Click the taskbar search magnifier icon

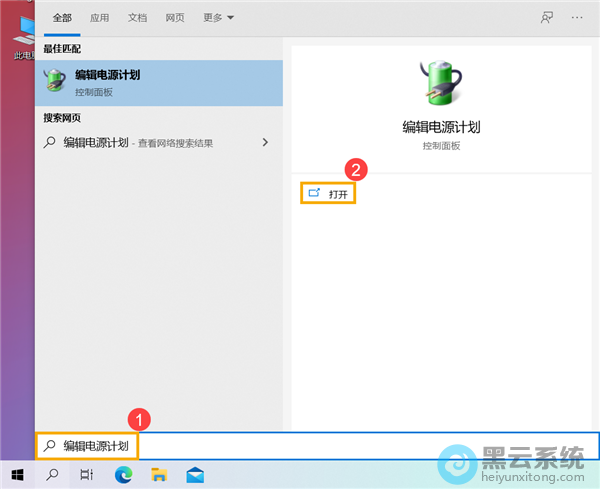[x=52, y=473]
